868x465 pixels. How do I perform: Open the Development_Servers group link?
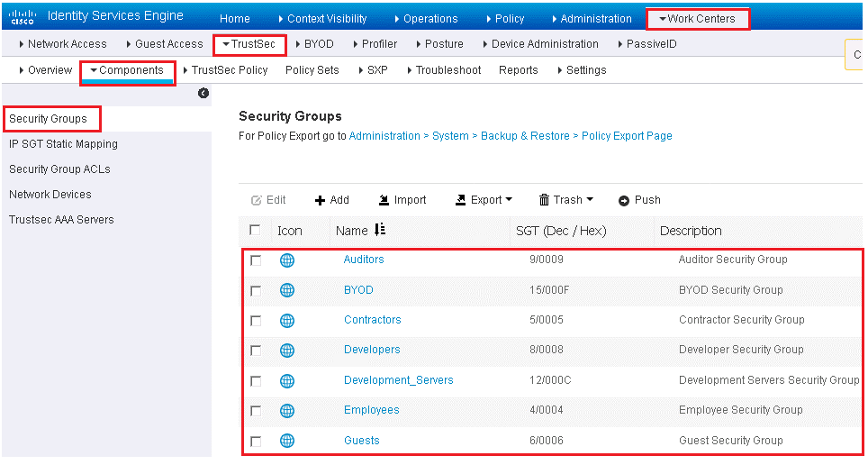[399, 380]
